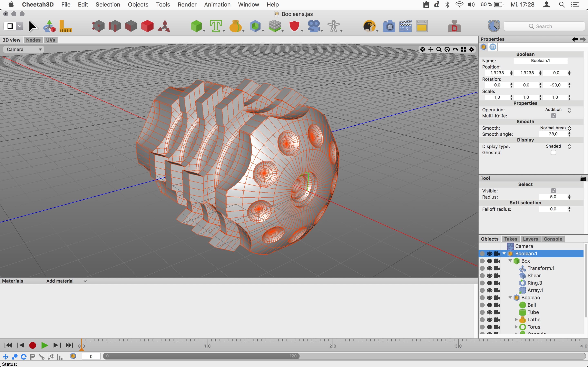Screen dimensions: 588x367
Task: Click the render animation clapperboard icon
Action: pyautogui.click(x=405, y=26)
